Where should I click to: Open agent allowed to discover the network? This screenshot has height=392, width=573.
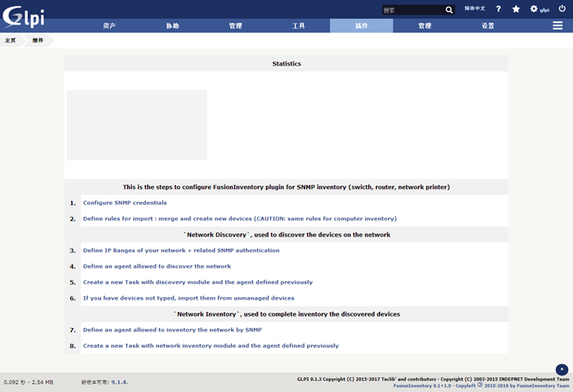(157, 266)
